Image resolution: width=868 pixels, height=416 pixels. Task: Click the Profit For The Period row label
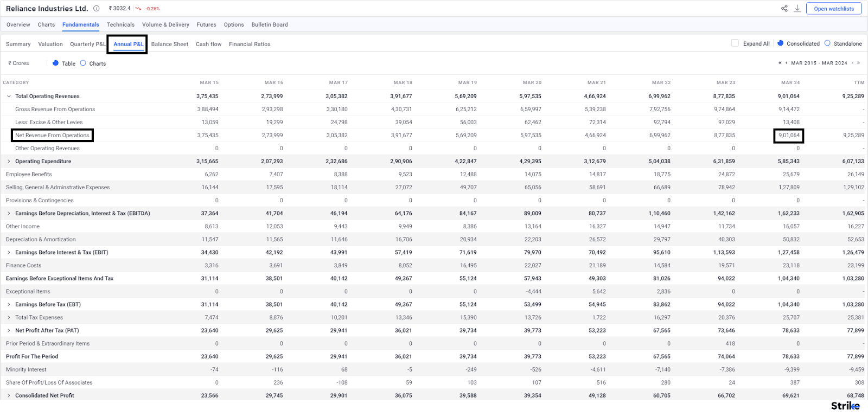click(32, 356)
